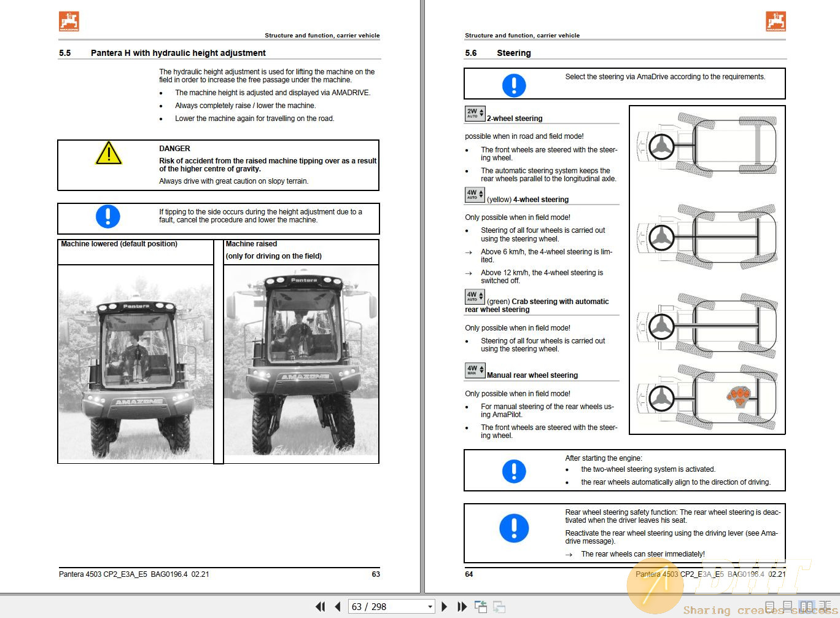840x618 pixels.
Task: Click the '4-wheel steering' subheading text
Action: [541, 199]
